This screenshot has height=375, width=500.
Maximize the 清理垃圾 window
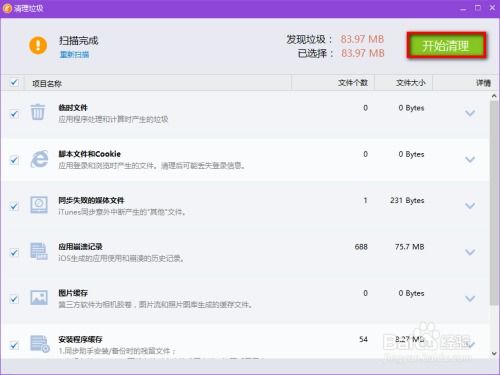[478, 8]
